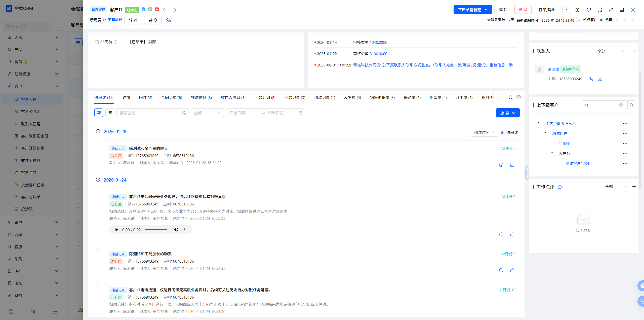Click the 搜索主题 search input field
This screenshot has height=320, width=644.
pos(148,113)
